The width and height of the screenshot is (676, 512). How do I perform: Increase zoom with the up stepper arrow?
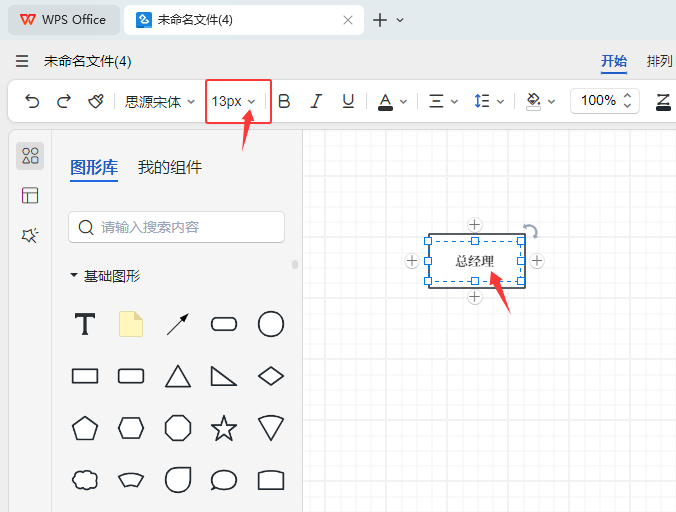tap(628, 96)
